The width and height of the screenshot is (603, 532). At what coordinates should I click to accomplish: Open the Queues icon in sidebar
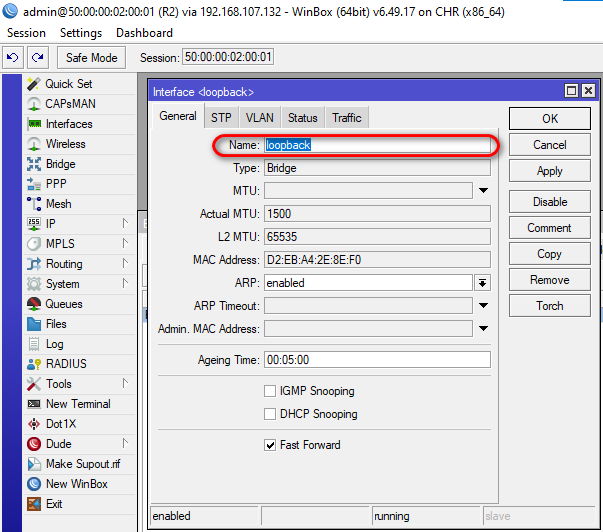pyautogui.click(x=34, y=304)
